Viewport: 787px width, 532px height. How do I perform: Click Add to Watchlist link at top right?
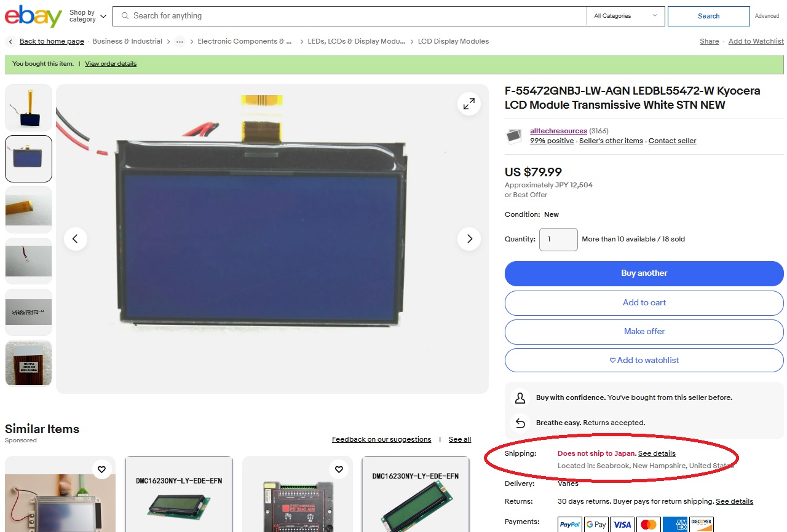[756, 41]
